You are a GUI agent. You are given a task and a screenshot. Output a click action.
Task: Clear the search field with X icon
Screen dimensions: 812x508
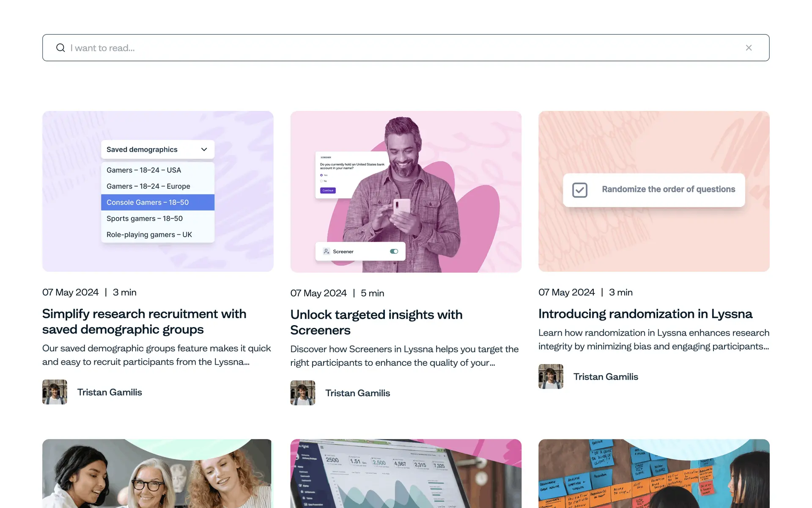(x=749, y=48)
